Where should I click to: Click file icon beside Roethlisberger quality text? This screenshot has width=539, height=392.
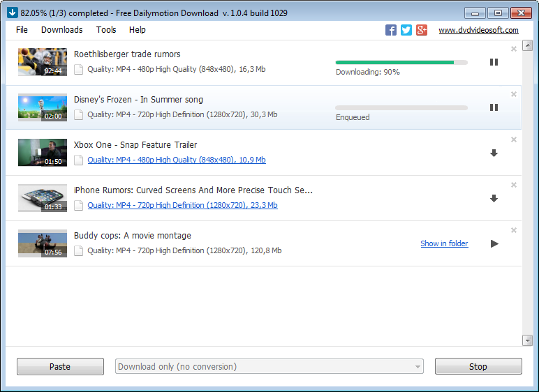click(79, 69)
